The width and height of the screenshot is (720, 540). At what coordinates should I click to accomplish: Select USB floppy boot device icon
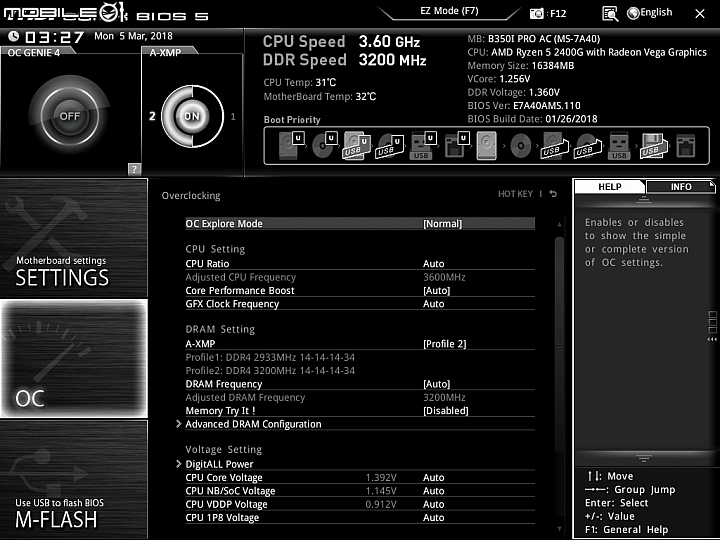[x=654, y=146]
